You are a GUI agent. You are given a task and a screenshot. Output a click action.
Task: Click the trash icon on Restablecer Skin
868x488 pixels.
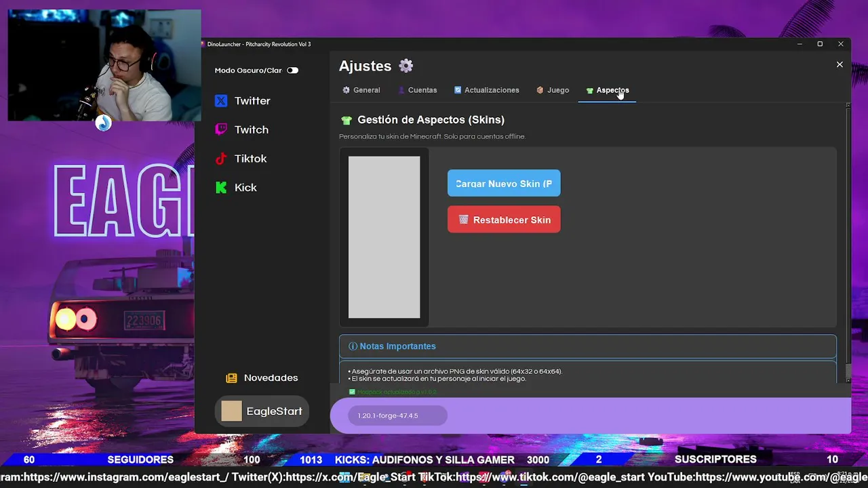464,220
